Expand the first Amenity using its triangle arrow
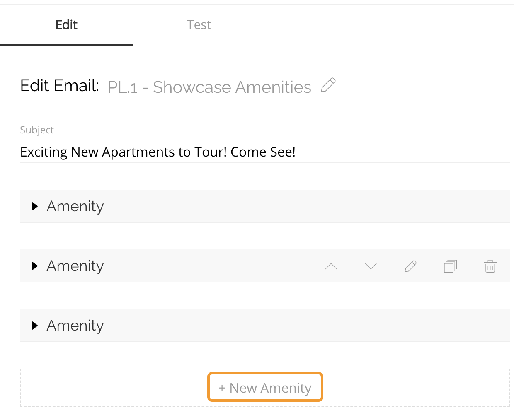Viewport: 514px width, 420px height. click(35, 206)
